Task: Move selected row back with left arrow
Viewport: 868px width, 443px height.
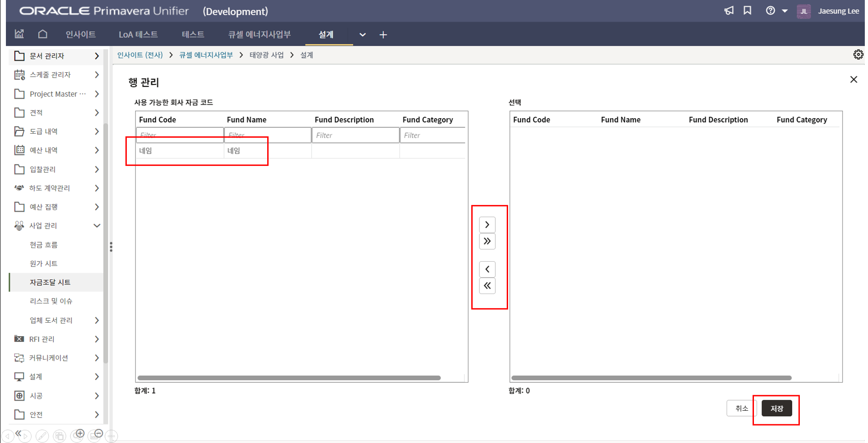Action: (487, 269)
